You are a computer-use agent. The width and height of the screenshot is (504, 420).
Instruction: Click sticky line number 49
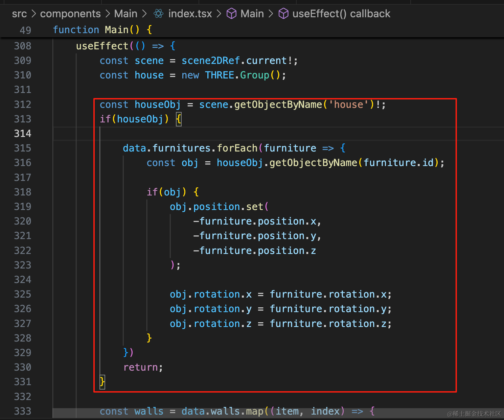tap(25, 30)
